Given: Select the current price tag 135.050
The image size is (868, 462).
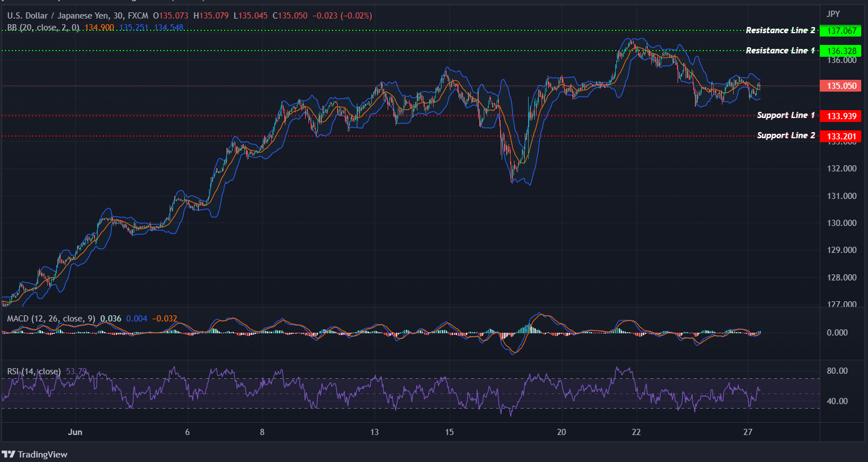Looking at the screenshot, I should [839, 85].
